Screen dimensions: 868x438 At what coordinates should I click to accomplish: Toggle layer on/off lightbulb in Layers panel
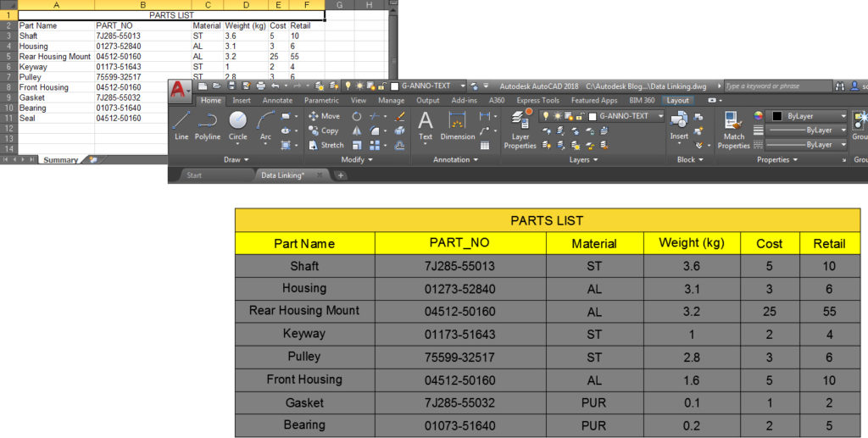546,116
